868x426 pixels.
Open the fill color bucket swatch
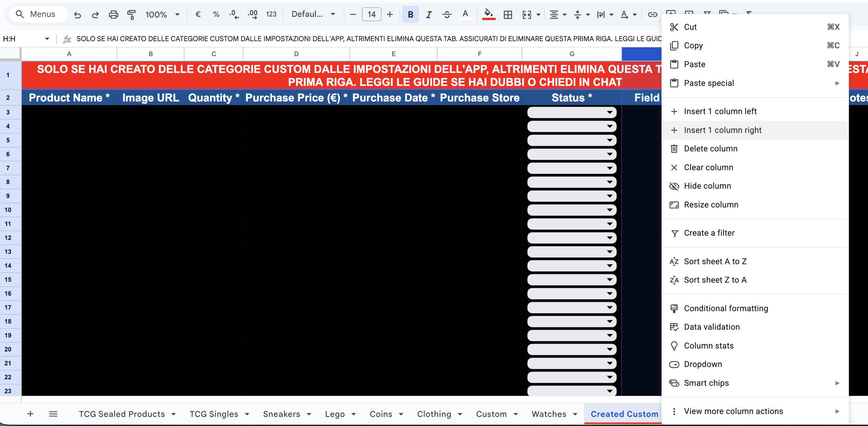488,15
